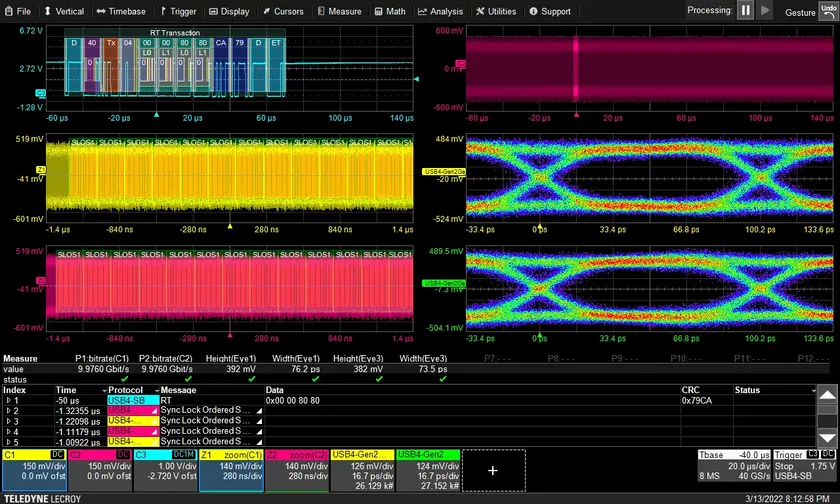
Task: Open the Z1 zoom(C1) descriptor box
Action: click(231, 468)
